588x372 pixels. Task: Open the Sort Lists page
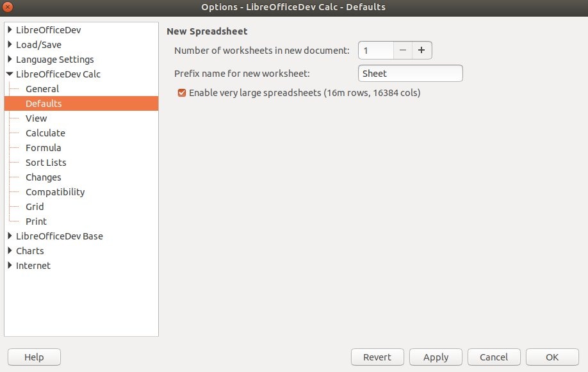(x=45, y=163)
